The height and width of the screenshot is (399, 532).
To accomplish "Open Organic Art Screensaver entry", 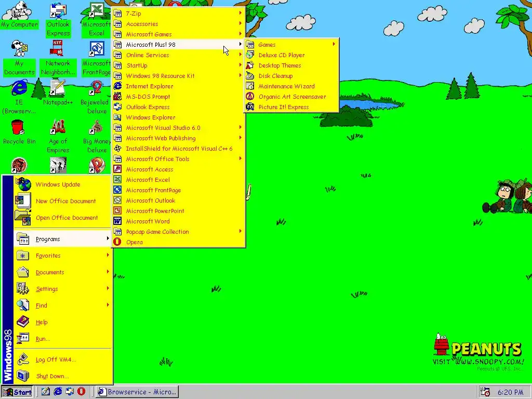I will 291,97.
